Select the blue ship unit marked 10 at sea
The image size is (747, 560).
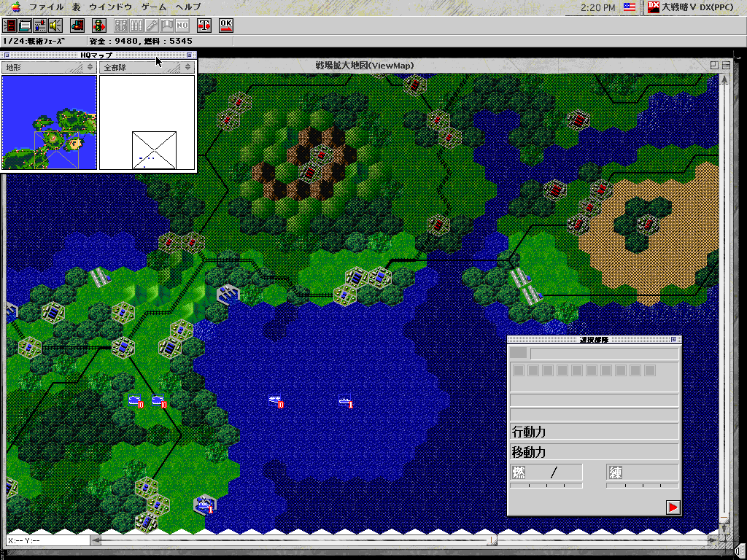276,402
